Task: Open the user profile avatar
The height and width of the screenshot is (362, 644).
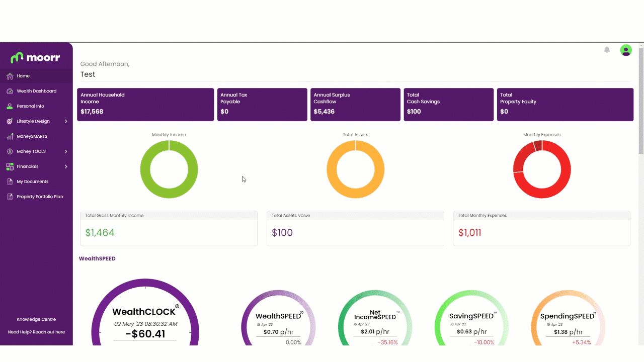Action: (x=626, y=50)
